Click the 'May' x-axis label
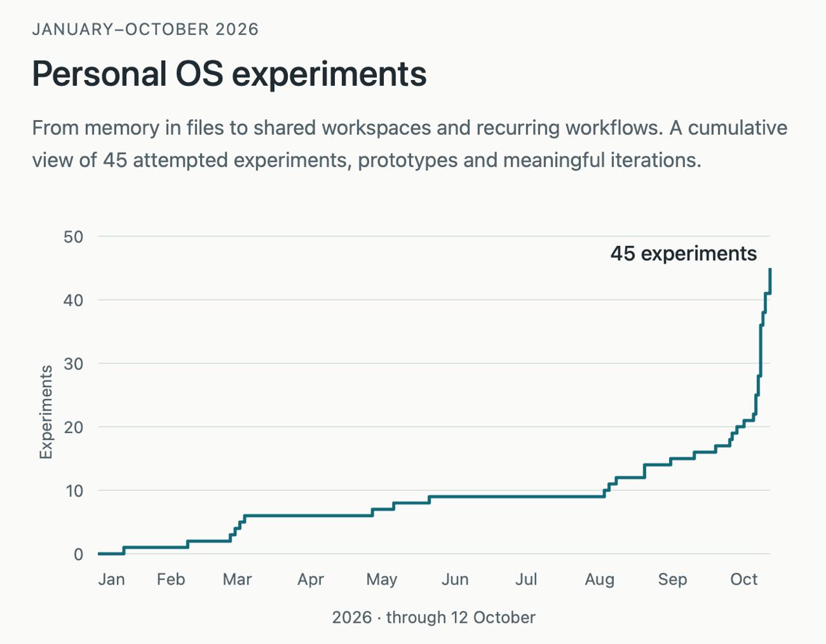The image size is (826, 644). point(381,579)
